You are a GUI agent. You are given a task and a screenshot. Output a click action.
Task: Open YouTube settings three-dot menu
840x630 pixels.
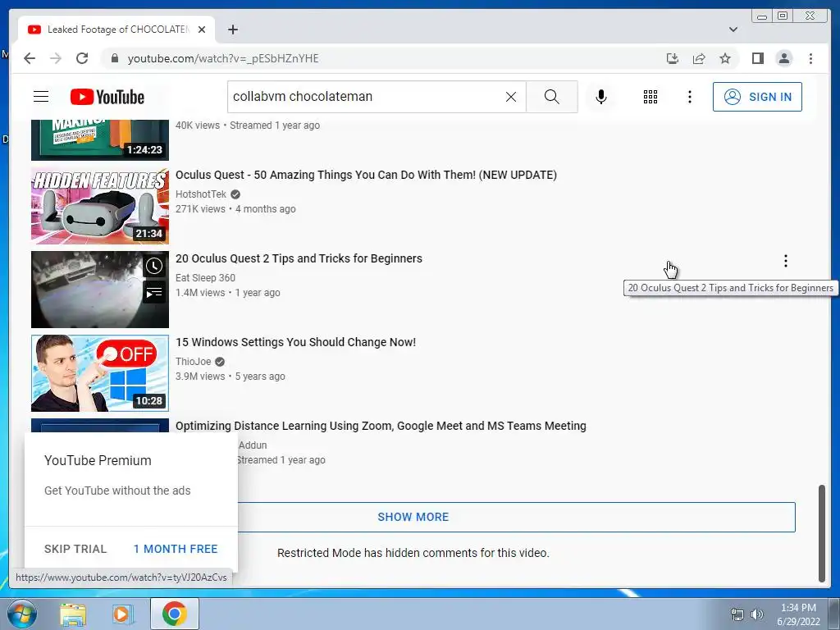click(689, 97)
